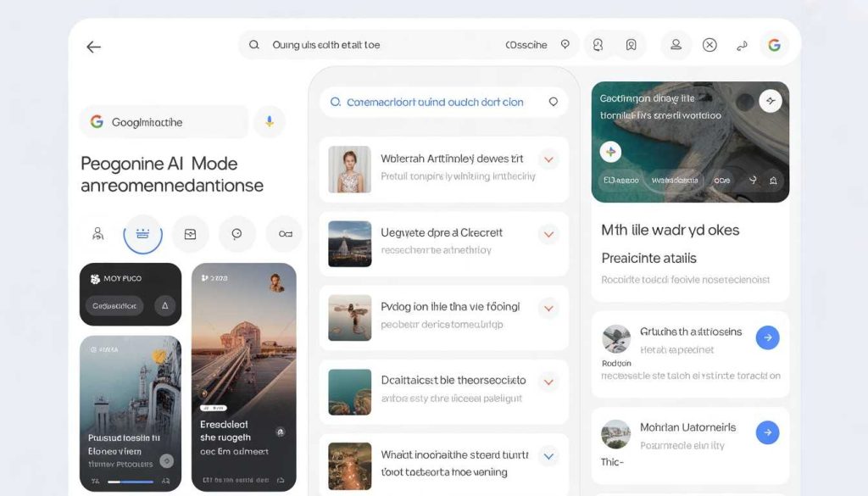Click the profile person icon near top right

(676, 44)
